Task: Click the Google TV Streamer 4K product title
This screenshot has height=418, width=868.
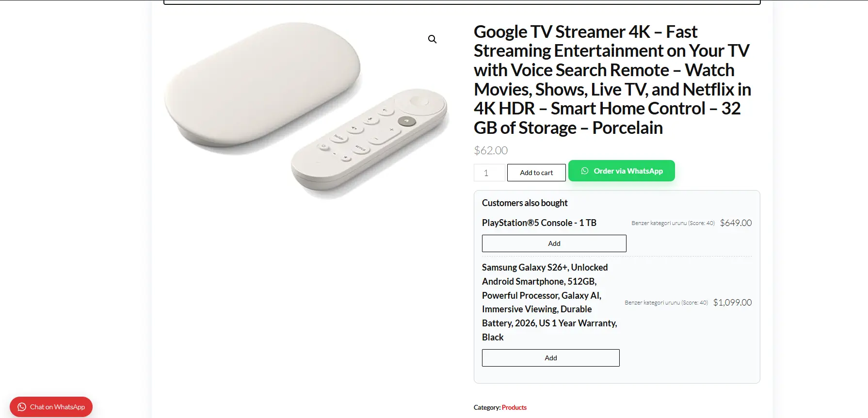Action: tap(612, 80)
